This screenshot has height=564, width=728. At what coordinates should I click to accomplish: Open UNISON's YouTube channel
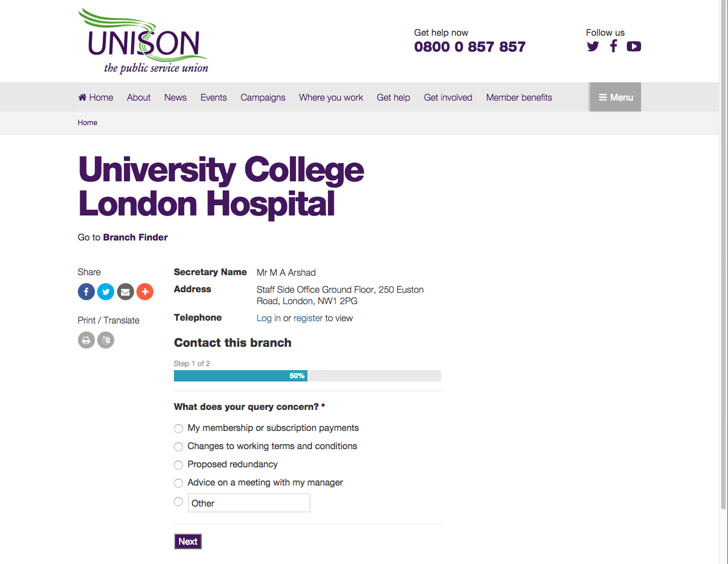click(x=634, y=46)
